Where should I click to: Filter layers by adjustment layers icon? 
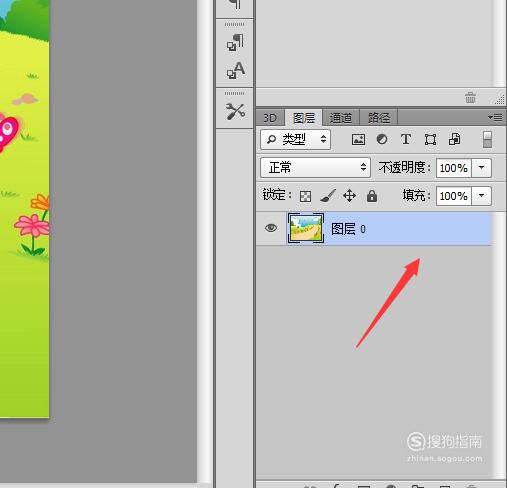click(x=382, y=139)
